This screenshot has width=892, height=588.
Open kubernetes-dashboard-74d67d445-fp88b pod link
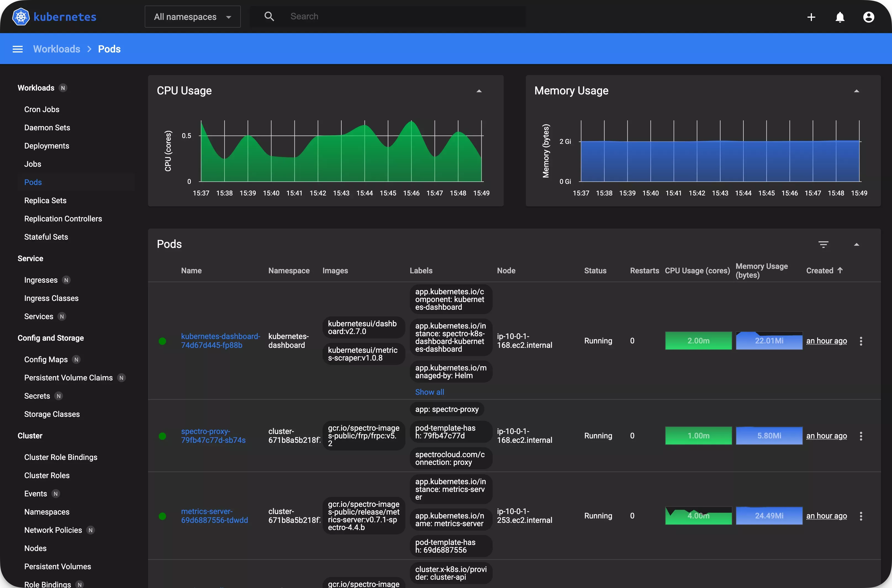(221, 340)
